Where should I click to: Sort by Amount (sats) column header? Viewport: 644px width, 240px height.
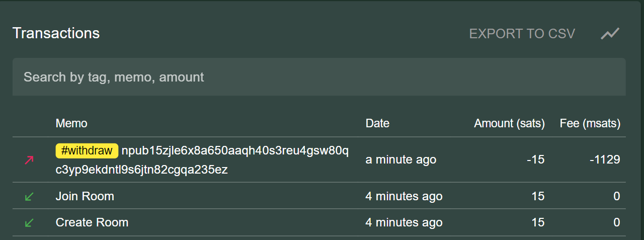509,123
